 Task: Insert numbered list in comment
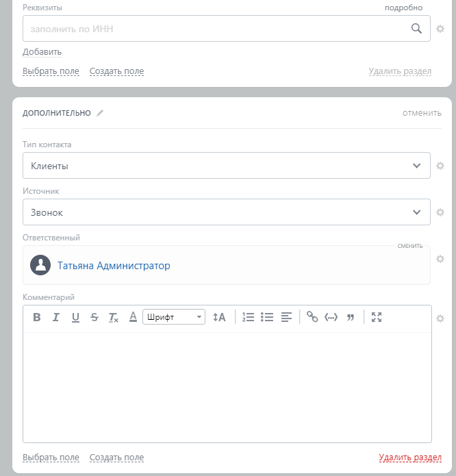249,317
